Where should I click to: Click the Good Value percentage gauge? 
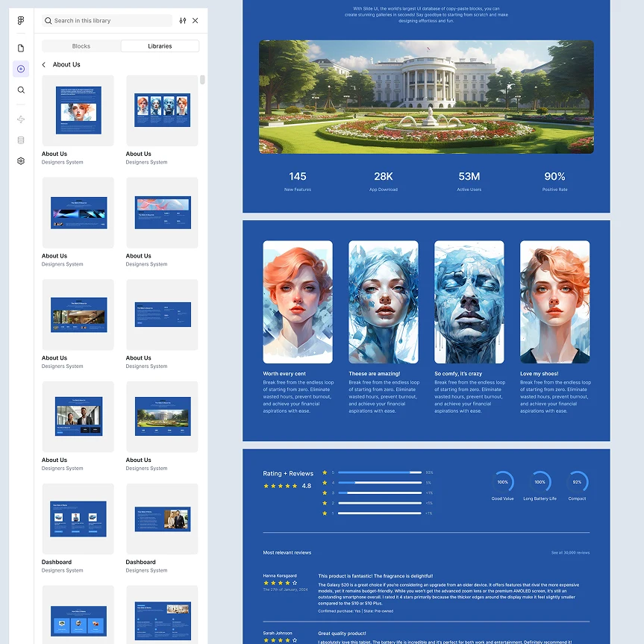click(502, 482)
